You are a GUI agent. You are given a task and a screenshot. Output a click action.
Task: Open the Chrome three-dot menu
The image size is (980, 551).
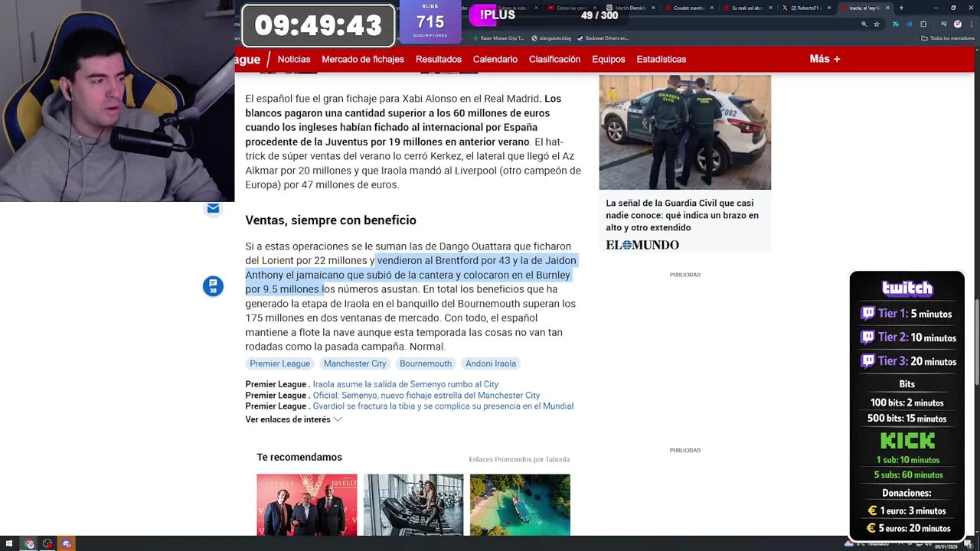pyautogui.click(x=971, y=24)
